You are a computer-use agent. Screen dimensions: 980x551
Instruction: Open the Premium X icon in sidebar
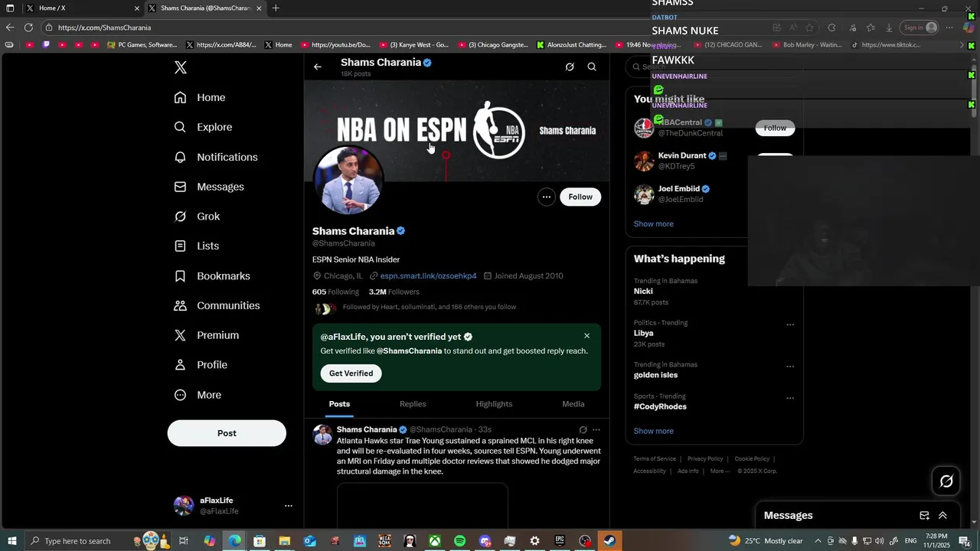pos(180,335)
